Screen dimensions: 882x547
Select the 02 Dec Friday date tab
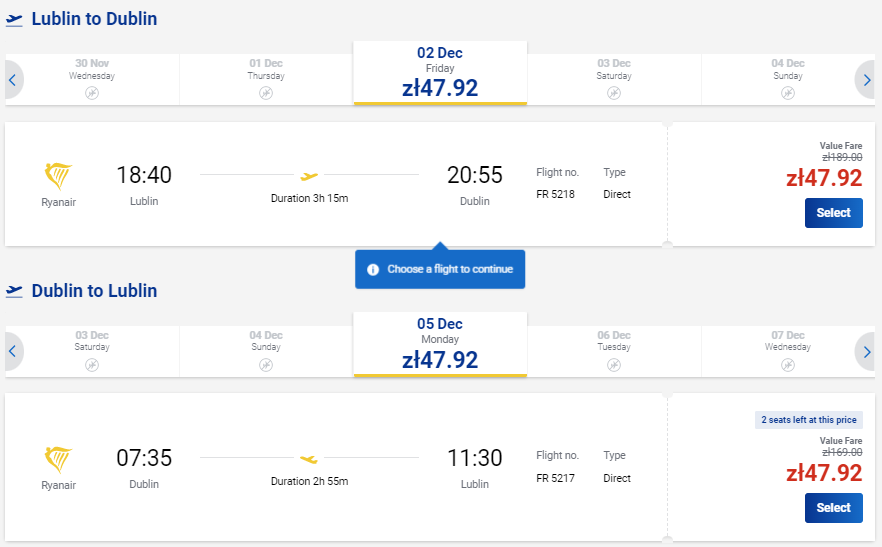(440, 73)
